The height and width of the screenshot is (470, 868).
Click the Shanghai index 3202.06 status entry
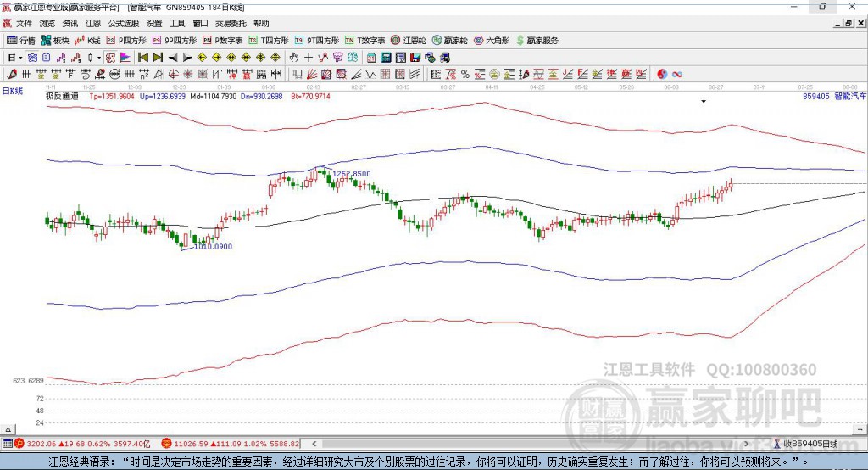click(82, 444)
